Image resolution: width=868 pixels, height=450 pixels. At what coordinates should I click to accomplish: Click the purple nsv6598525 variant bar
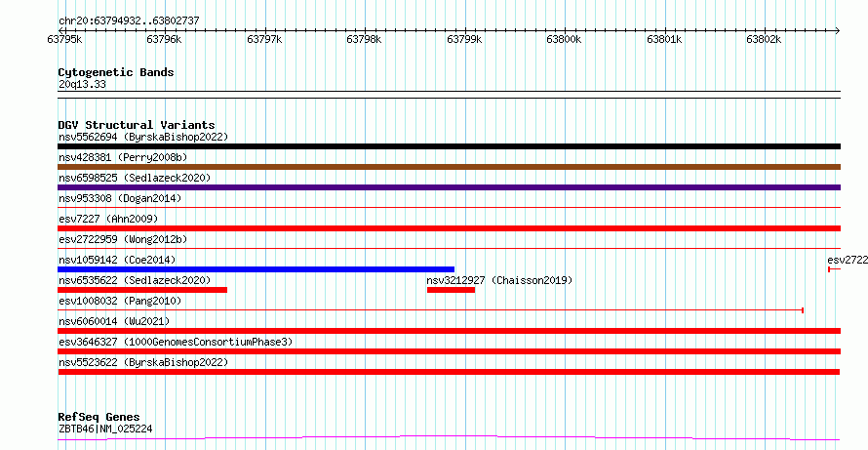click(x=449, y=187)
